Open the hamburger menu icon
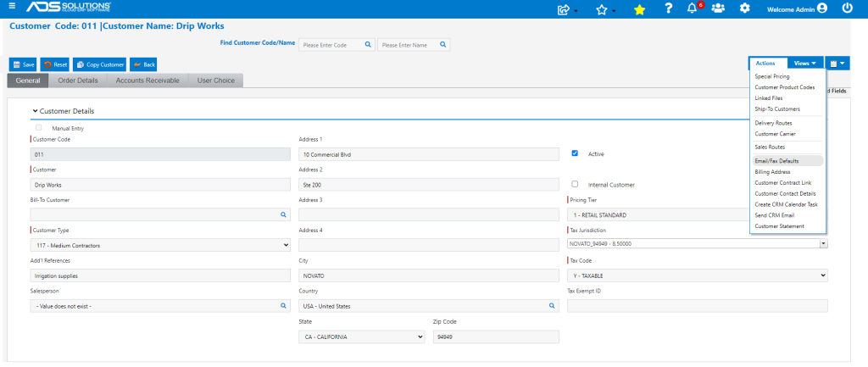Viewport: 868px width, 367px height. (12, 6)
